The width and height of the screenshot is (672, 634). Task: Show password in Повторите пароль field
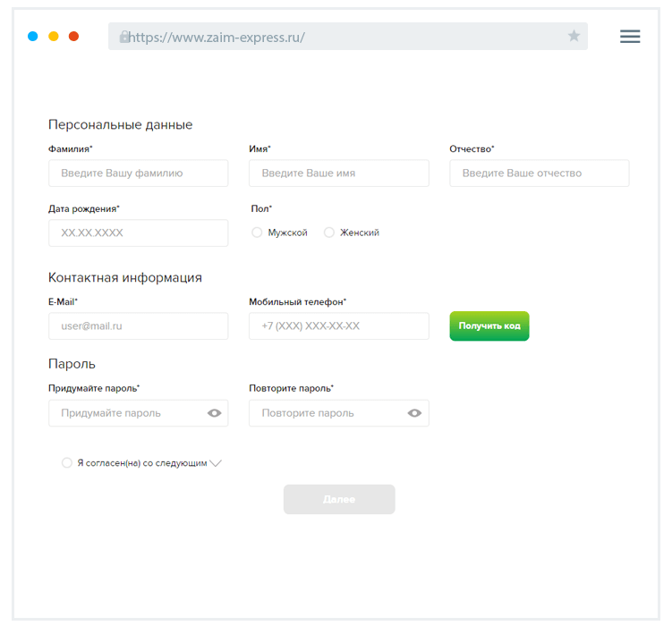click(414, 413)
